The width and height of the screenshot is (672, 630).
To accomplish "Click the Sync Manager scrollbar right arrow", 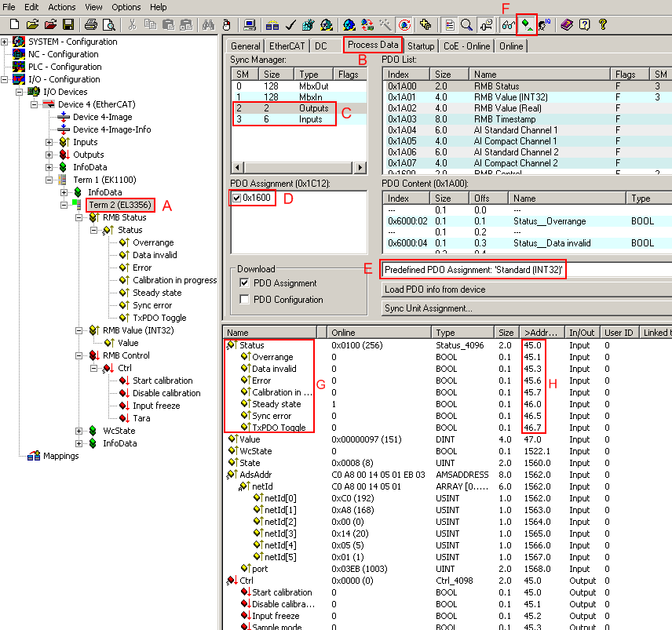I will 361,167.
